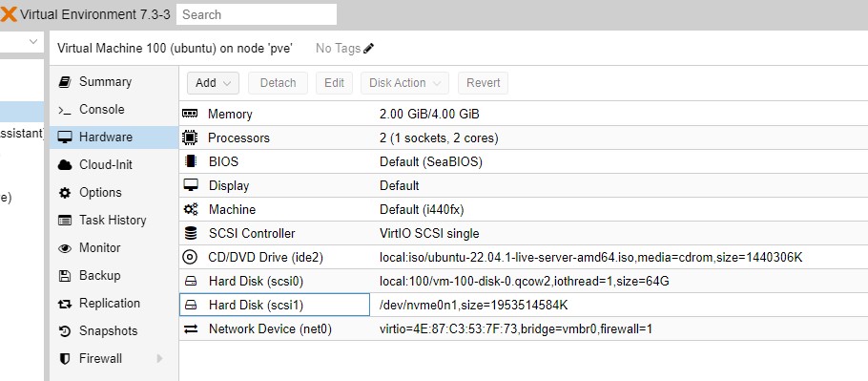Select the Hard Disk (scsi1) row

[524, 306]
